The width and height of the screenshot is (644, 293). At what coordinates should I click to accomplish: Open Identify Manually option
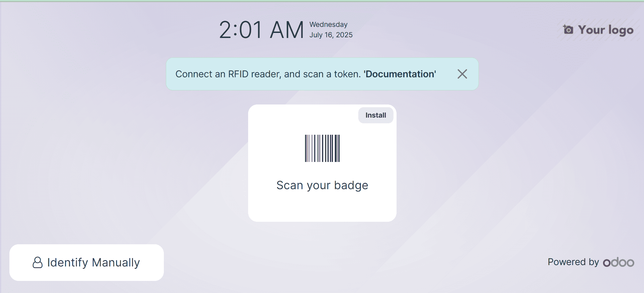tap(87, 262)
